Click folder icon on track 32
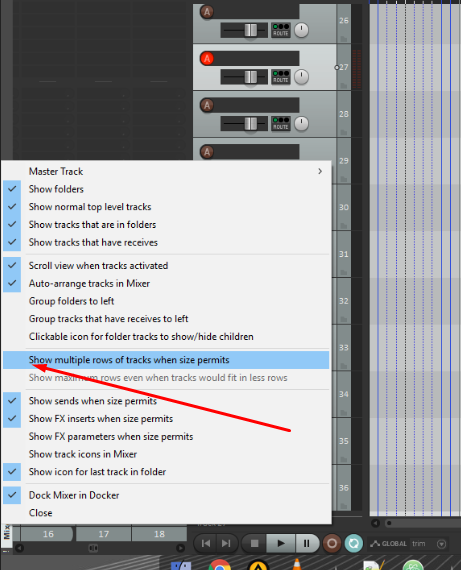 343,320
